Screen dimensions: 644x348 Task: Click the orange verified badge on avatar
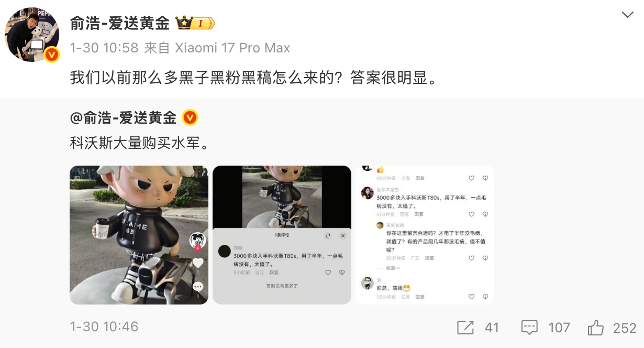click(x=51, y=54)
